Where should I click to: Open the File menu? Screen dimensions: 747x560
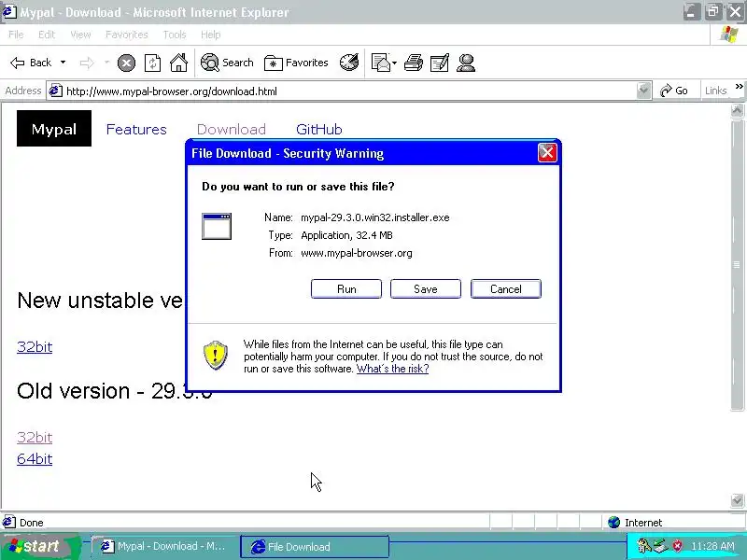point(16,35)
